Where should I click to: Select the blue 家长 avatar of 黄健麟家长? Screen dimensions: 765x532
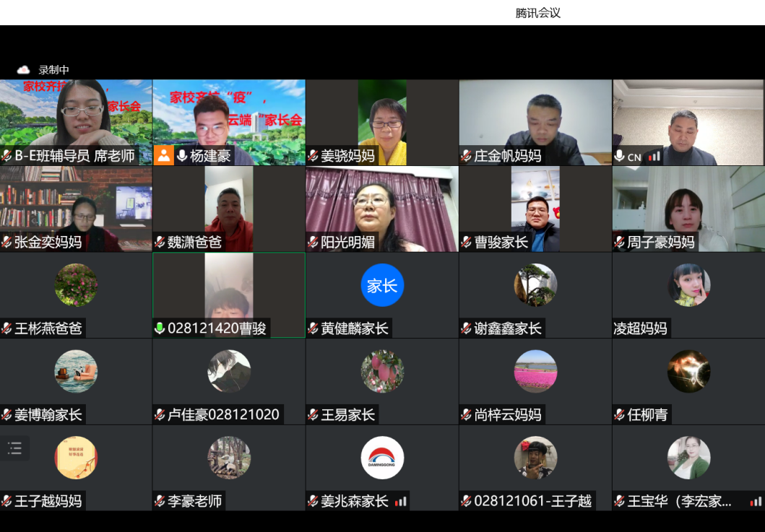[x=382, y=285]
